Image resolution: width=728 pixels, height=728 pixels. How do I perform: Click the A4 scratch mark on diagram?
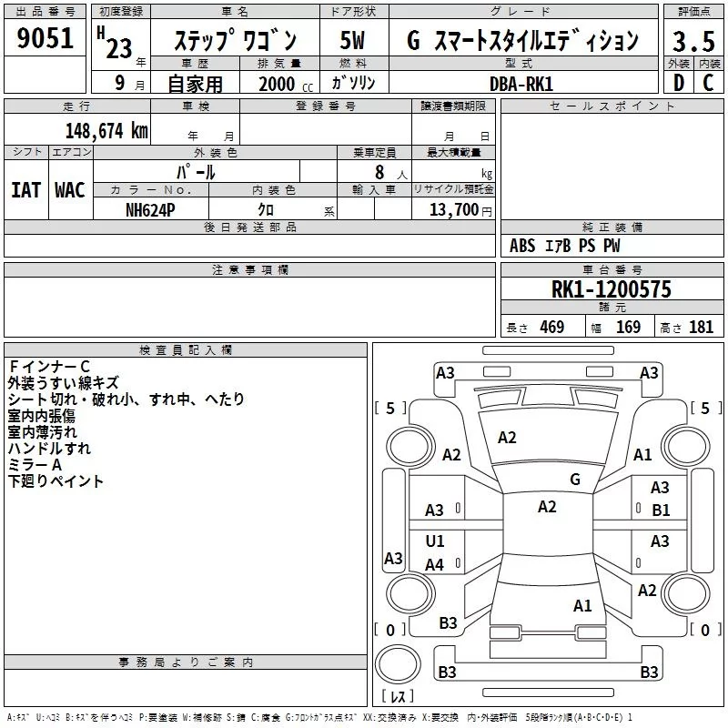435,565
